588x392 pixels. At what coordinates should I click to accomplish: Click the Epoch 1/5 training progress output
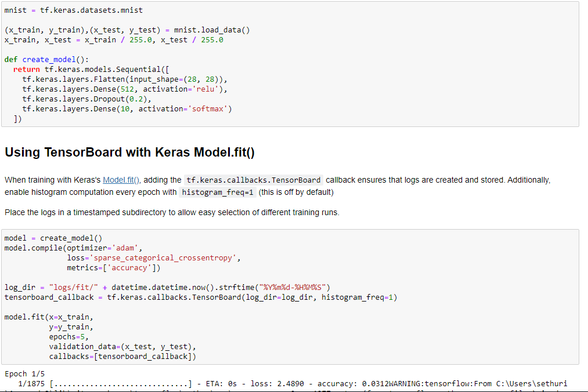click(17, 373)
